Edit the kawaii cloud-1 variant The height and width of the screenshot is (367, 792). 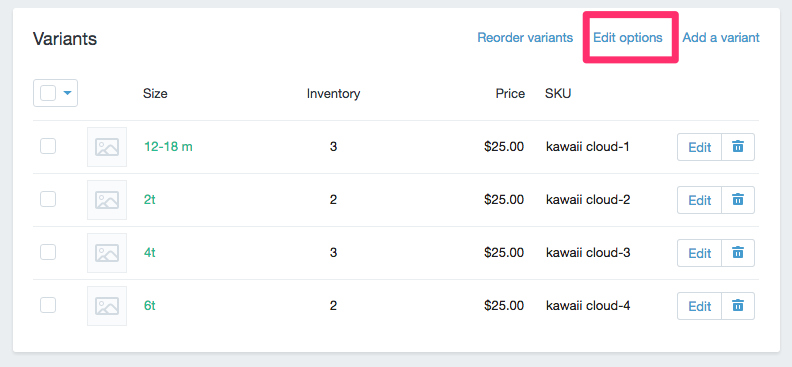point(700,147)
